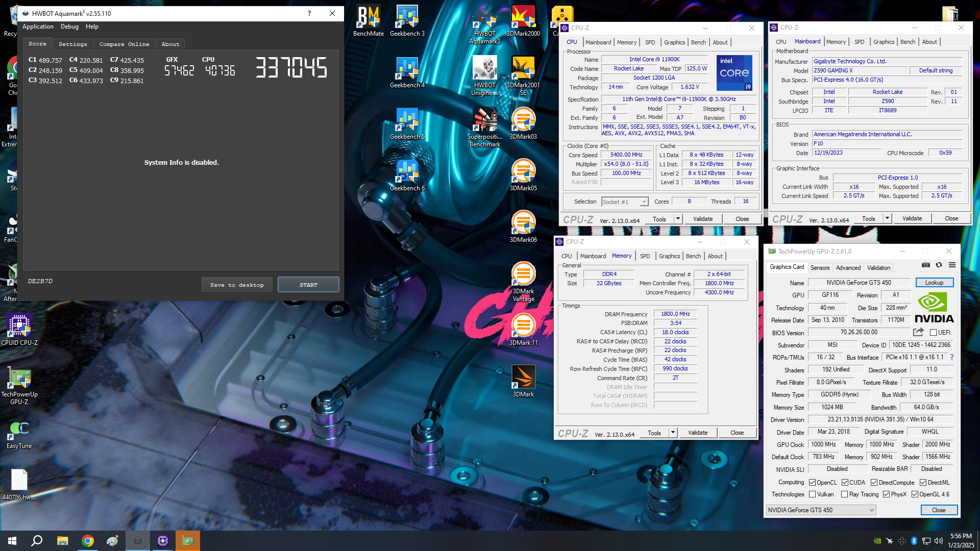Expand Tools arrow in CPU-Z Mainboard window

coord(887,218)
